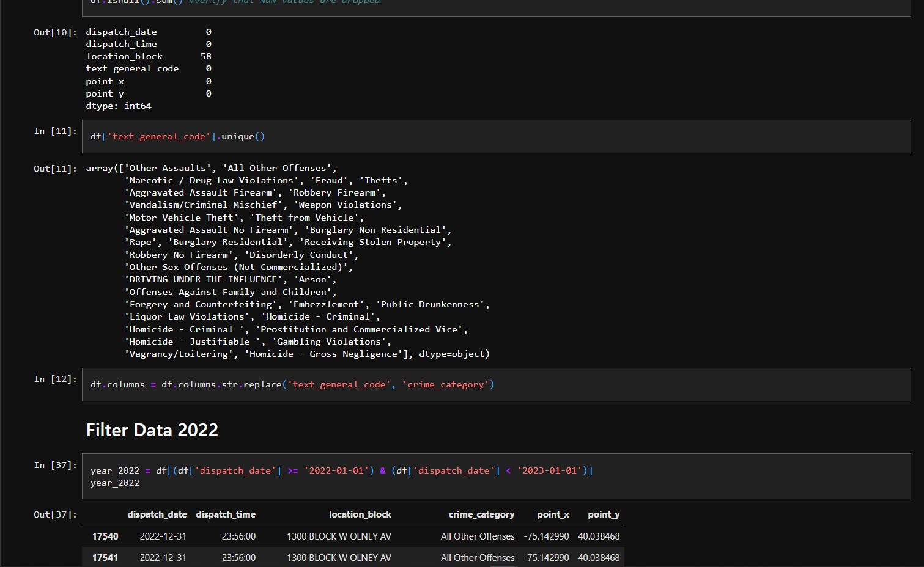Click the In [12] columns replace code cell
The height and width of the screenshot is (567, 924).
(496, 384)
